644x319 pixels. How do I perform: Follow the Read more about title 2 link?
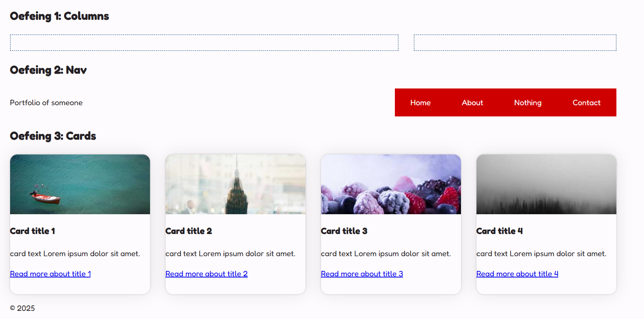[x=206, y=274]
